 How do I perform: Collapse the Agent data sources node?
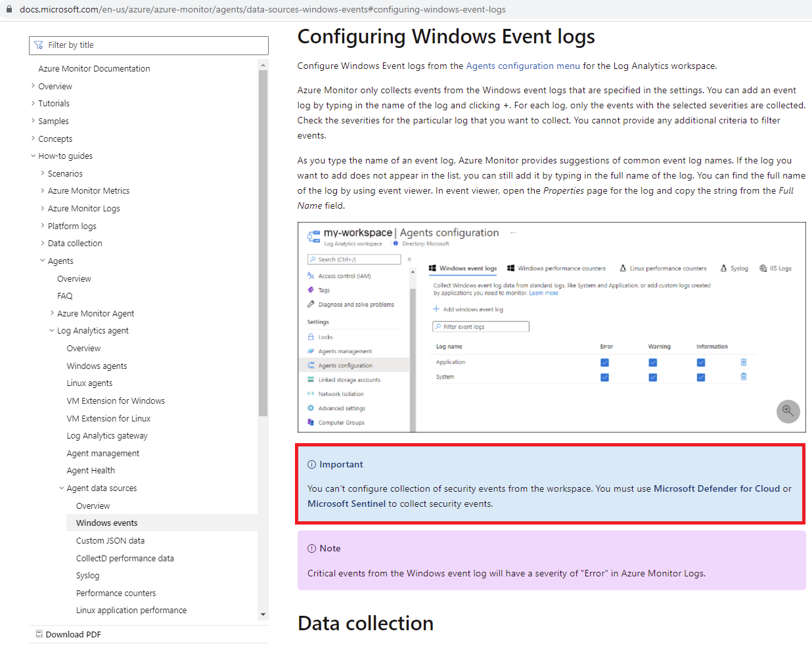62,488
